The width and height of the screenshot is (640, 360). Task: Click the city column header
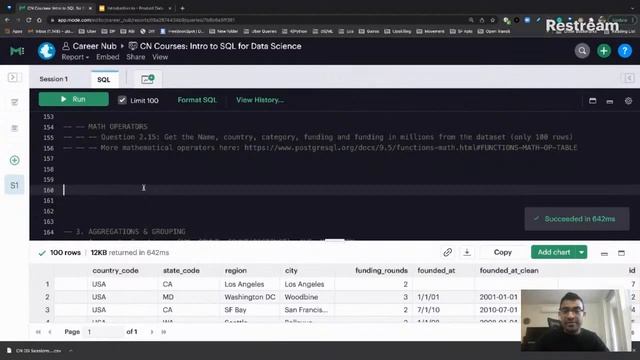coord(291,271)
